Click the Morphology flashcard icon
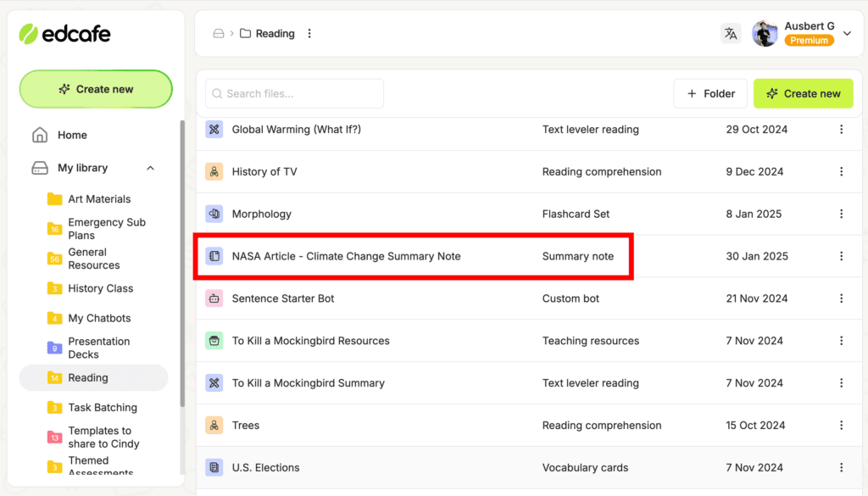Screen dimensions: 868x496 214,215
